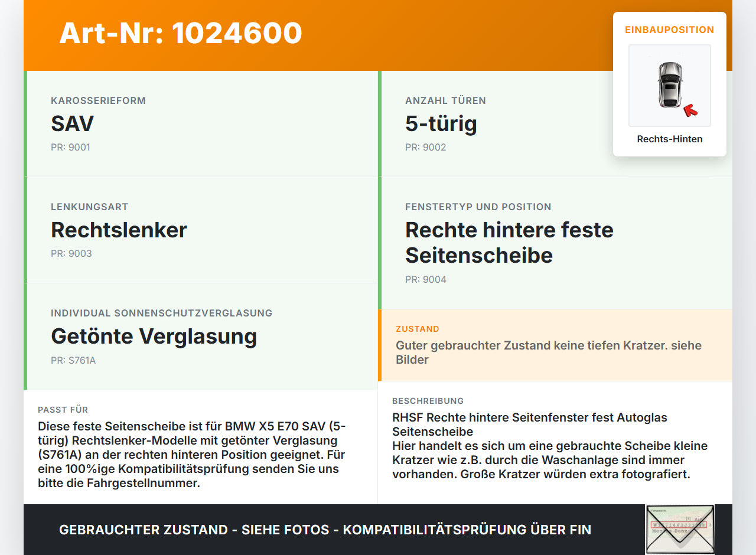Click the GEBRAUCHTER ZUSTAND footer banner text
The height and width of the screenshot is (555, 756).
[325, 530]
